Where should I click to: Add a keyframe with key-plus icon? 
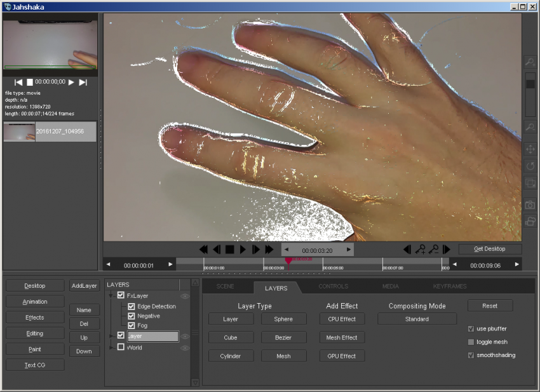[420, 249]
